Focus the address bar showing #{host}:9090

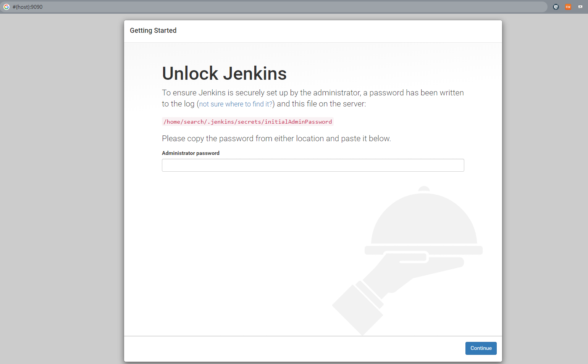[267, 7]
